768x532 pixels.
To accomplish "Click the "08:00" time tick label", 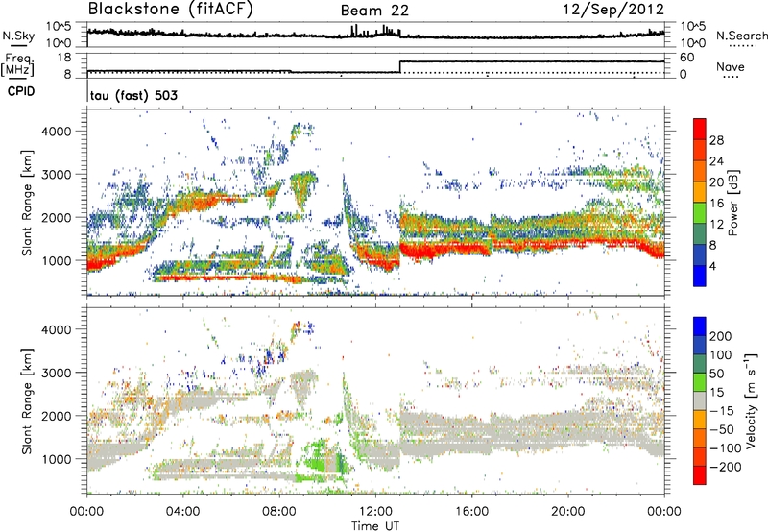I will (279, 512).
